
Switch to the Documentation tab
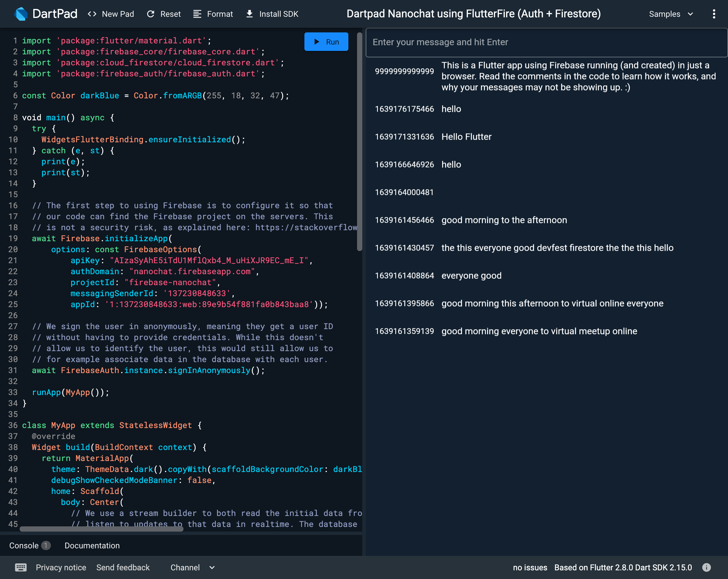92,545
